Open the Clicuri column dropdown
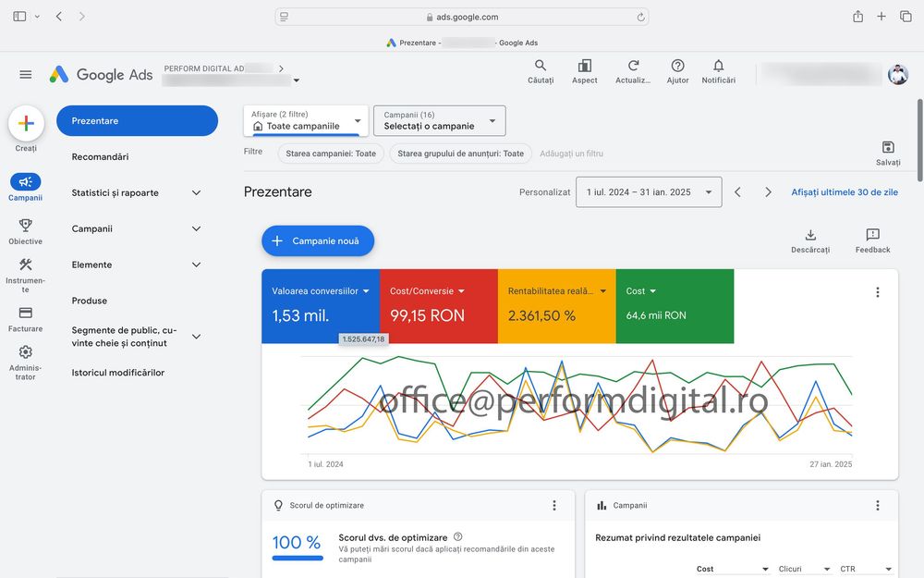This screenshot has height=578, width=924. click(x=804, y=569)
